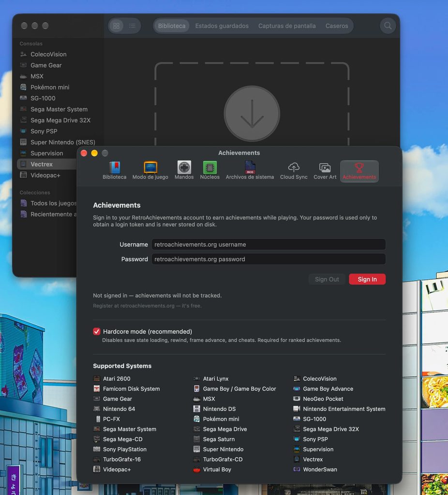This screenshot has height=495, width=448.
Task: Click NeoGeo Pocket in Supported Systems
Action: (318, 399)
